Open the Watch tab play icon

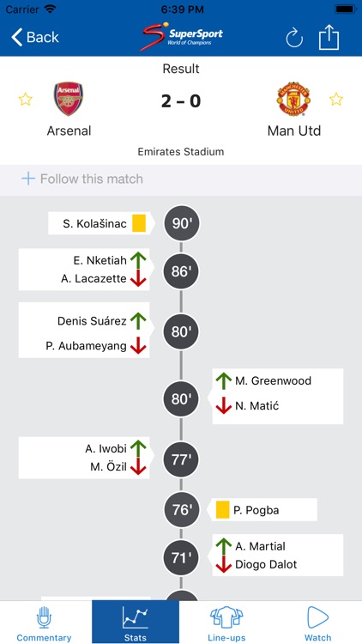click(317, 617)
